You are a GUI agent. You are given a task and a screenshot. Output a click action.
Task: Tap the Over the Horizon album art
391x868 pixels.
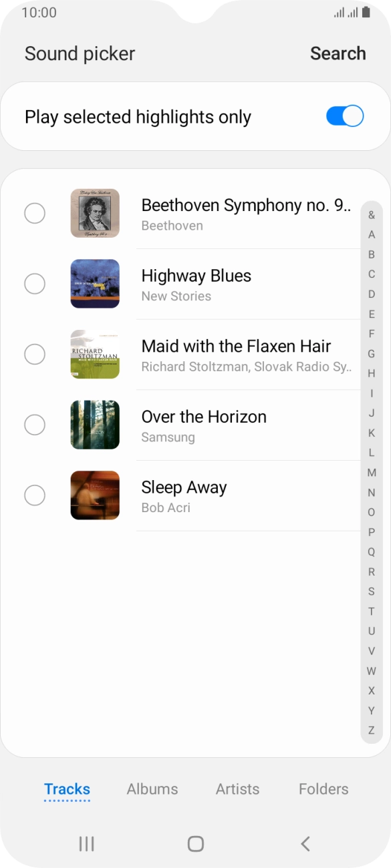pos(95,425)
